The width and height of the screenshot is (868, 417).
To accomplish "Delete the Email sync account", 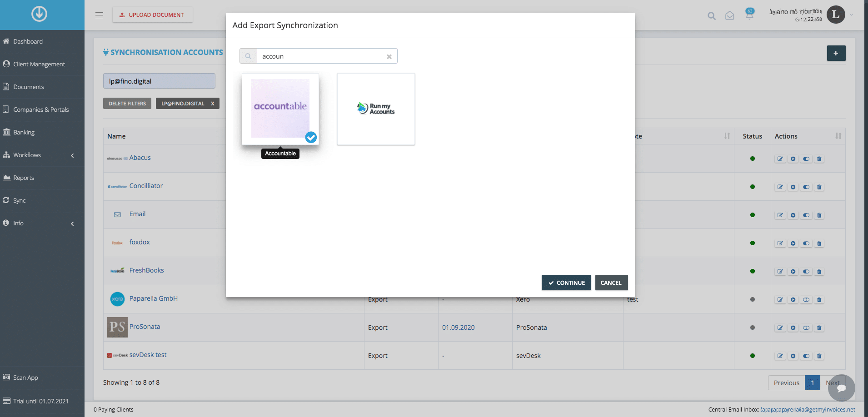I will coord(819,215).
